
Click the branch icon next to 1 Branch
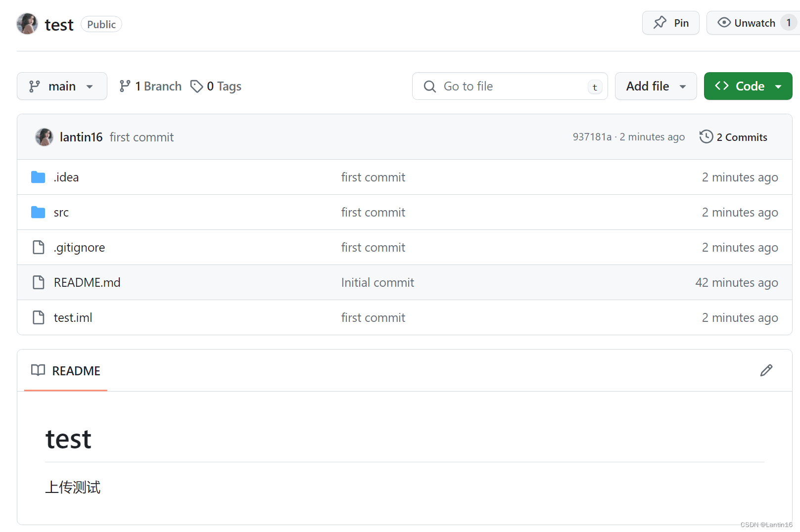[125, 86]
